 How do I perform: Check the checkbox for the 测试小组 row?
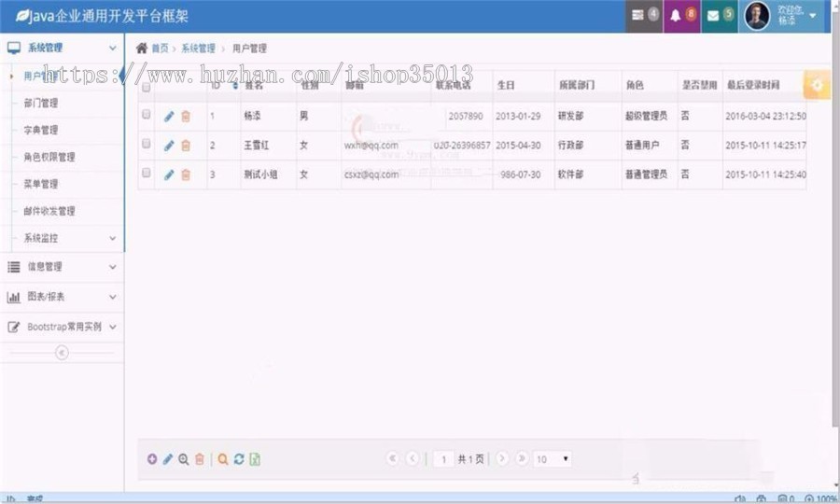click(146, 173)
